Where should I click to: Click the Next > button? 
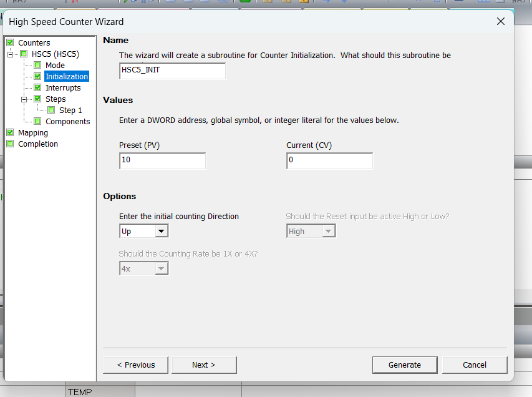204,365
